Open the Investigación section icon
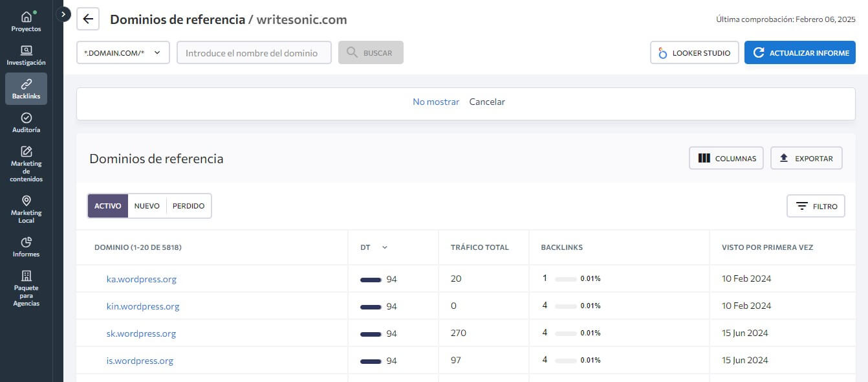 pyautogui.click(x=26, y=51)
